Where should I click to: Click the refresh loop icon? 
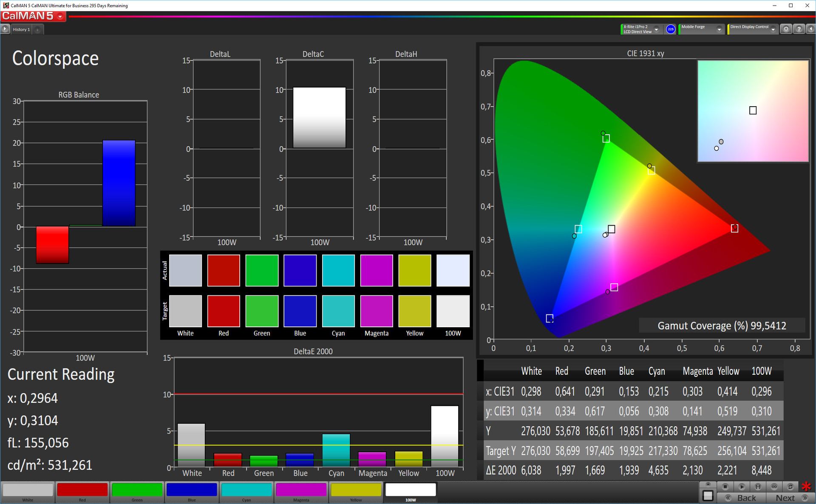[790, 487]
